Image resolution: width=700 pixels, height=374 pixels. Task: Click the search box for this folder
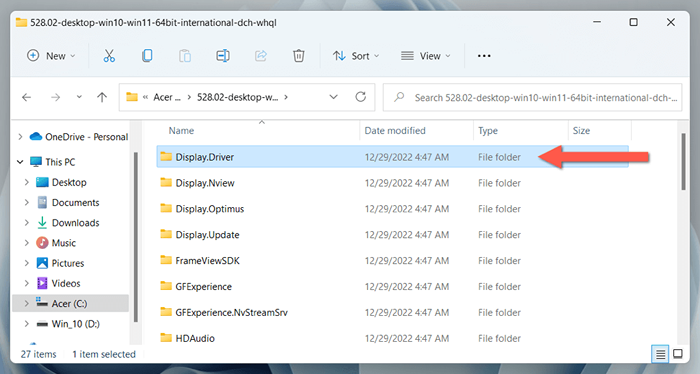tap(533, 97)
